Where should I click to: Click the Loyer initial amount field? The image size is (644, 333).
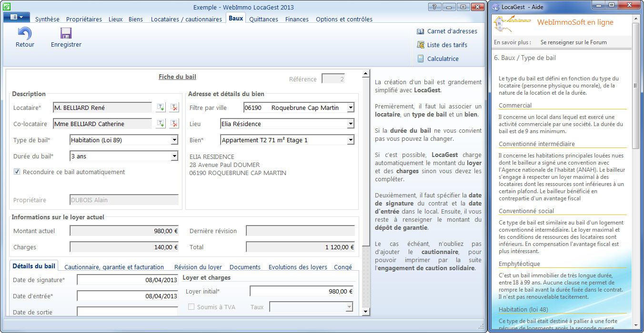coord(302,291)
